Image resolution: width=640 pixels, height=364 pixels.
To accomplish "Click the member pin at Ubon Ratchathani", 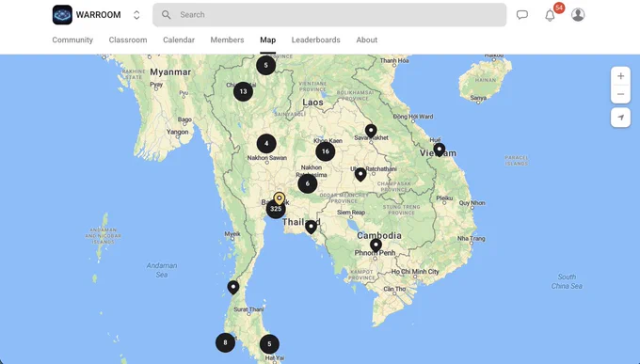I will coord(360,175).
